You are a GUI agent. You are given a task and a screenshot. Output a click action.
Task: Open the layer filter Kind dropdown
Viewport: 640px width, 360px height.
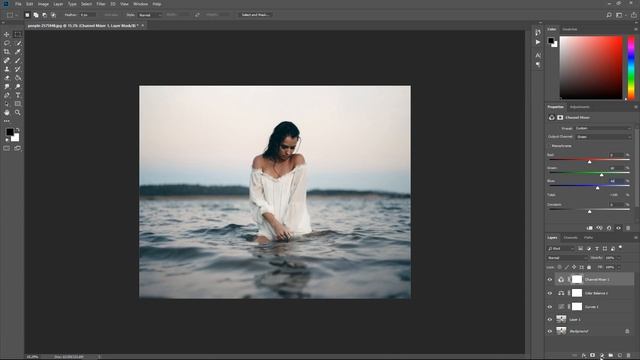pyautogui.click(x=561, y=249)
